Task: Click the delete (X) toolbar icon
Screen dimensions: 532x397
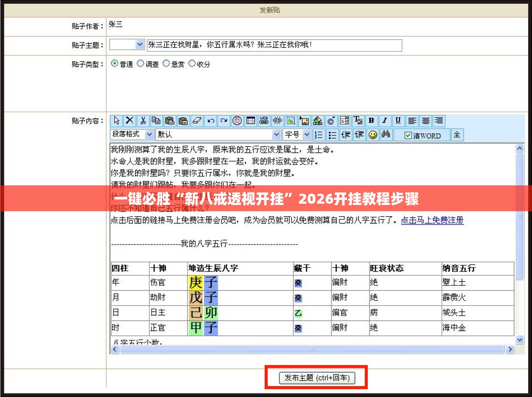Action: point(130,121)
